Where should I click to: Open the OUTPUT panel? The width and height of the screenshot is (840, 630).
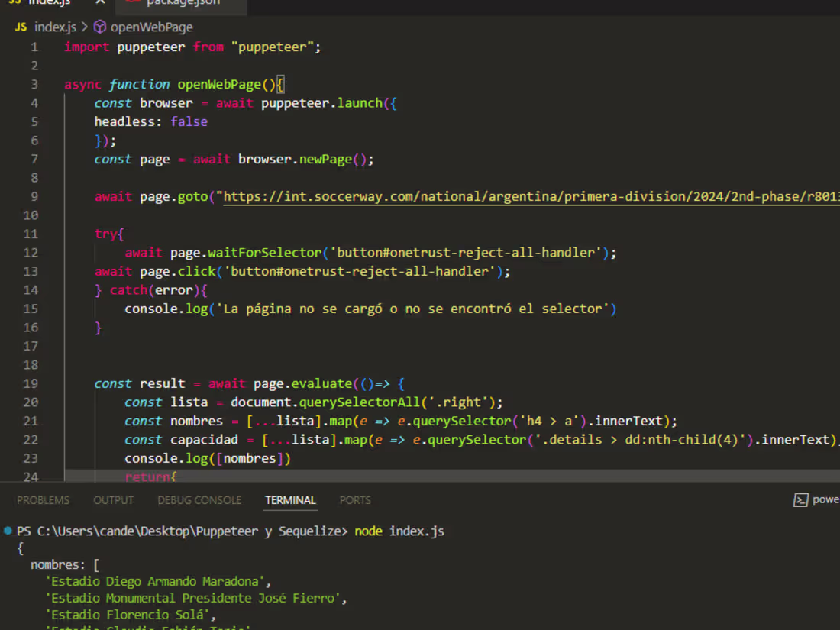(113, 500)
